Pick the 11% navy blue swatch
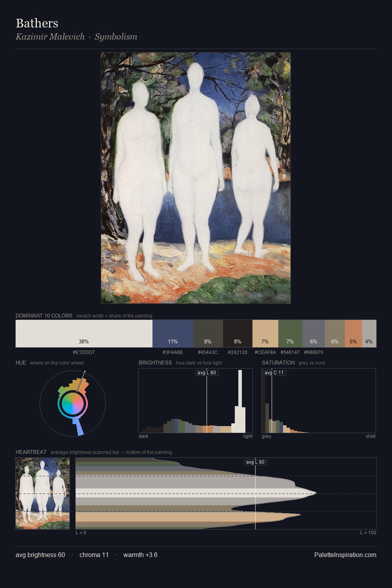 (x=173, y=334)
